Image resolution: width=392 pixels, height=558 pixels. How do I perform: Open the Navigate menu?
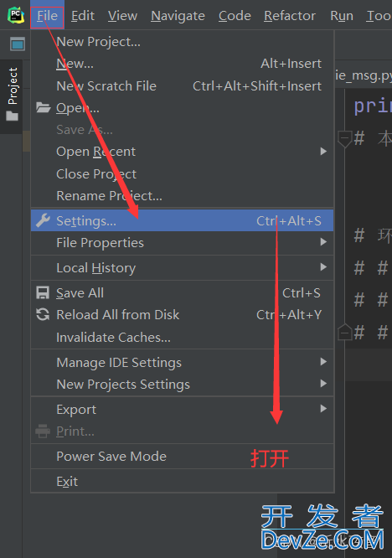(178, 16)
